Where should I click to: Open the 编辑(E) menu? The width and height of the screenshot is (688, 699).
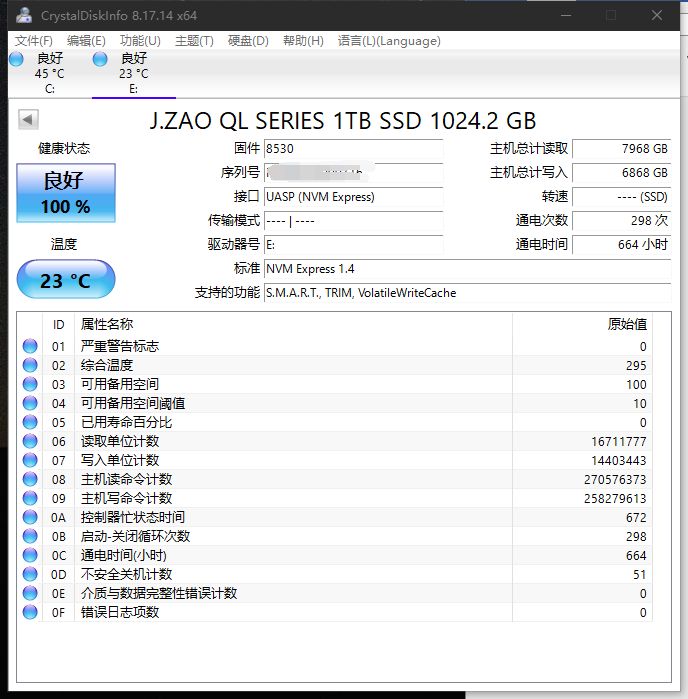click(86, 41)
